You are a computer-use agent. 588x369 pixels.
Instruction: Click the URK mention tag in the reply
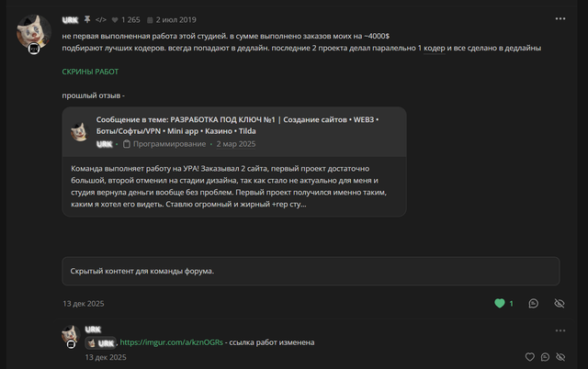coord(100,342)
